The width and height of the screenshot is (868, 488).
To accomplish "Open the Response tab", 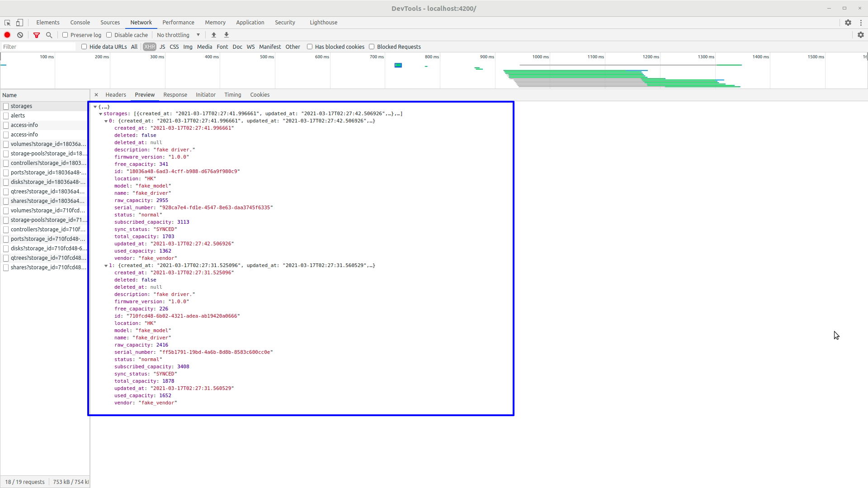I will [175, 94].
